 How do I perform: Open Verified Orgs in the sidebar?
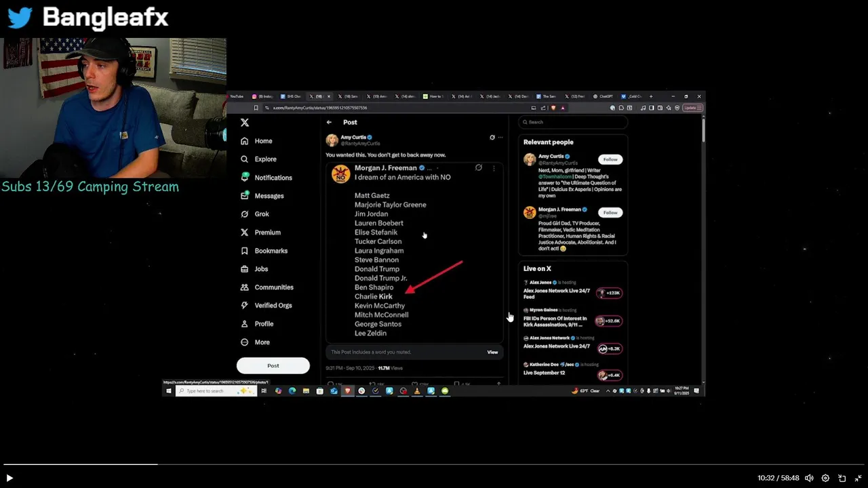[x=266, y=306]
